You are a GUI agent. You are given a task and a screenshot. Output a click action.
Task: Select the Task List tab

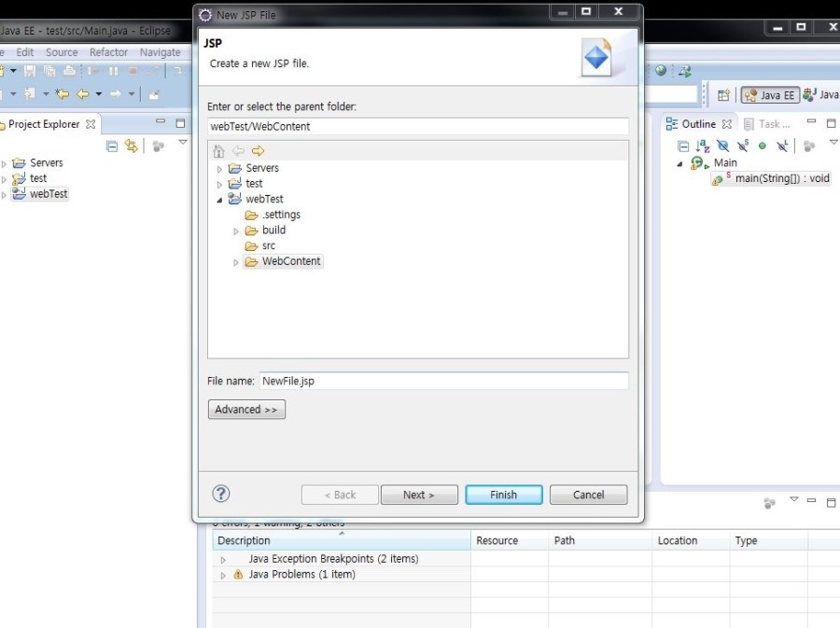coord(767,124)
